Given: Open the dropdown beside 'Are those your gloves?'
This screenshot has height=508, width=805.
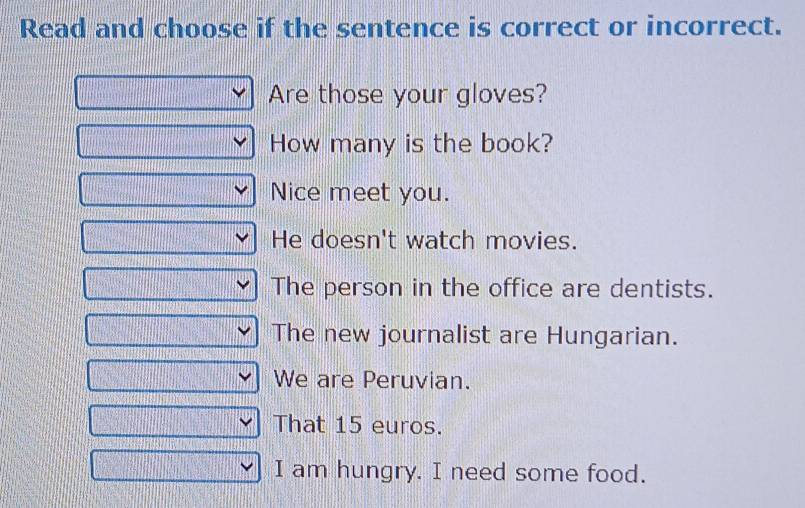Looking at the screenshot, I should [x=165, y=97].
